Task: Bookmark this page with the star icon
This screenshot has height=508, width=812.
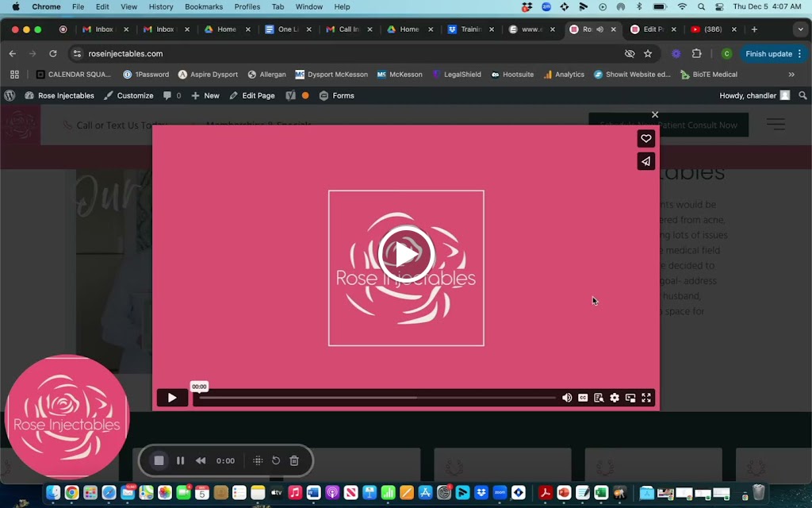Action: [x=648, y=53]
